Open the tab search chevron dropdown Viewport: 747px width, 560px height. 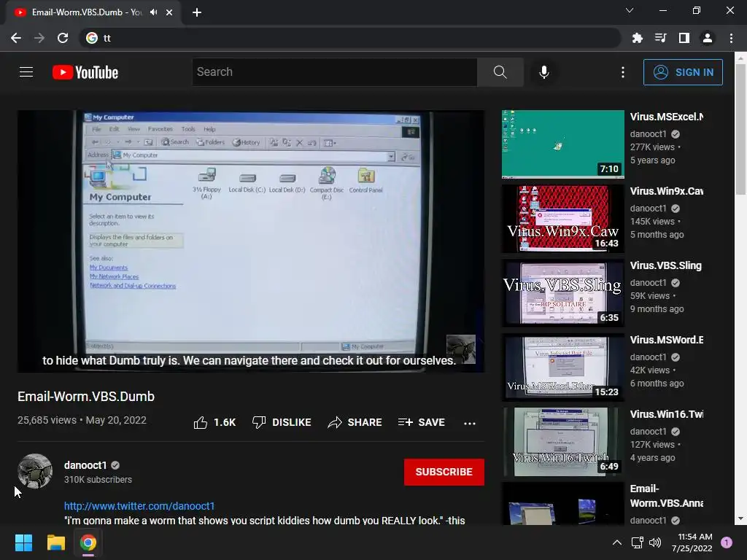point(630,10)
